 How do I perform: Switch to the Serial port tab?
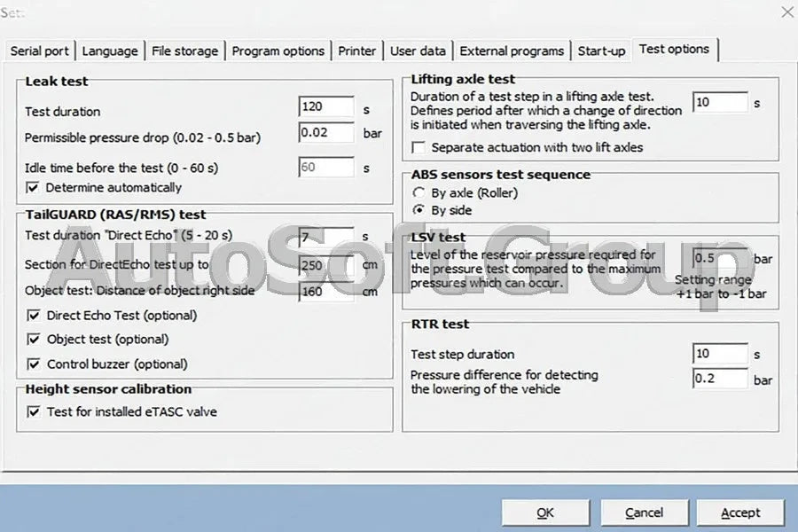coord(40,51)
